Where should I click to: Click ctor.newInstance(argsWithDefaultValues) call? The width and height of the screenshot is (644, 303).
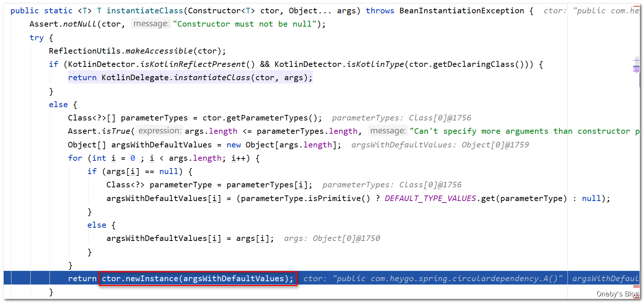coord(198,279)
